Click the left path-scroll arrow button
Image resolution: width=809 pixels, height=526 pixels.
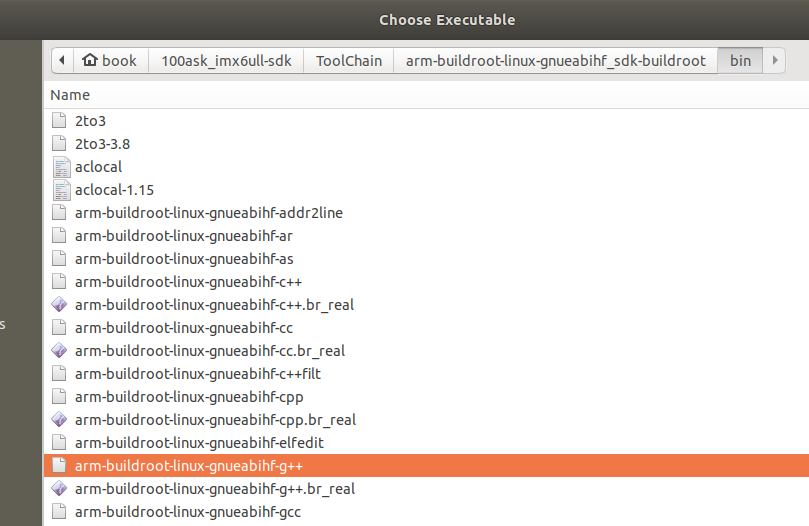pos(62,61)
